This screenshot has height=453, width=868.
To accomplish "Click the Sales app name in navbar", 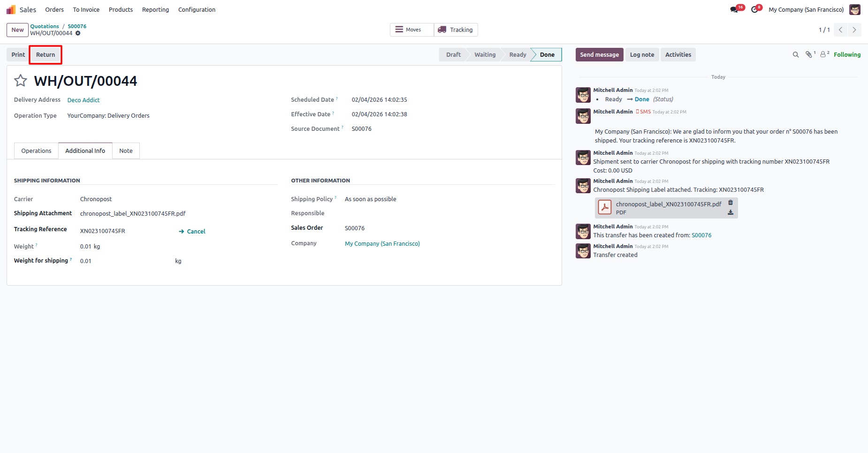I will [x=28, y=9].
